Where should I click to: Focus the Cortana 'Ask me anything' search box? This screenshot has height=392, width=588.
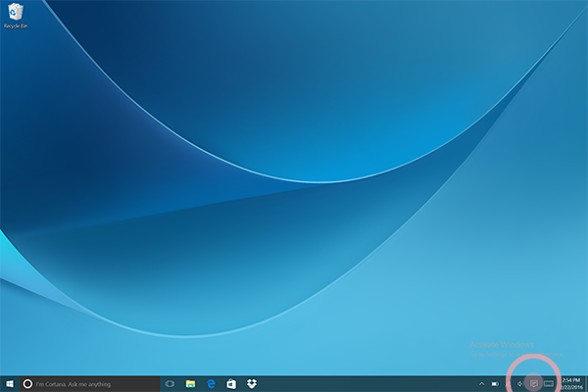(89, 384)
